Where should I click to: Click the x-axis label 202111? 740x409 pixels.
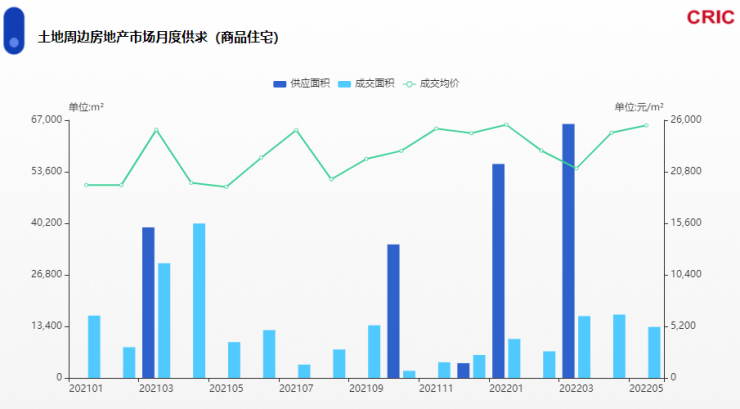click(436, 389)
